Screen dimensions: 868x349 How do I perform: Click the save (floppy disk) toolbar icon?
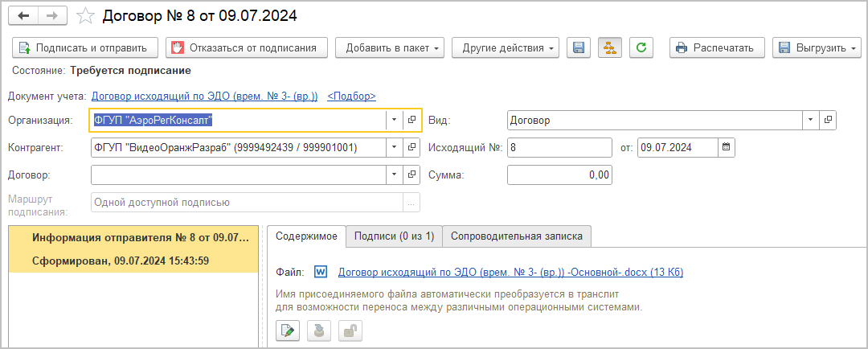pos(578,48)
